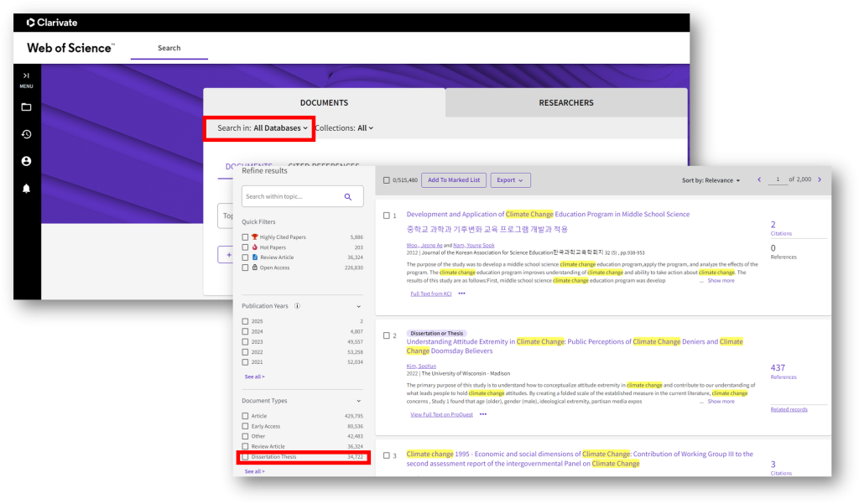Screen dimensions: 859x504
Task: Check publication year 2021
Action: click(246, 362)
